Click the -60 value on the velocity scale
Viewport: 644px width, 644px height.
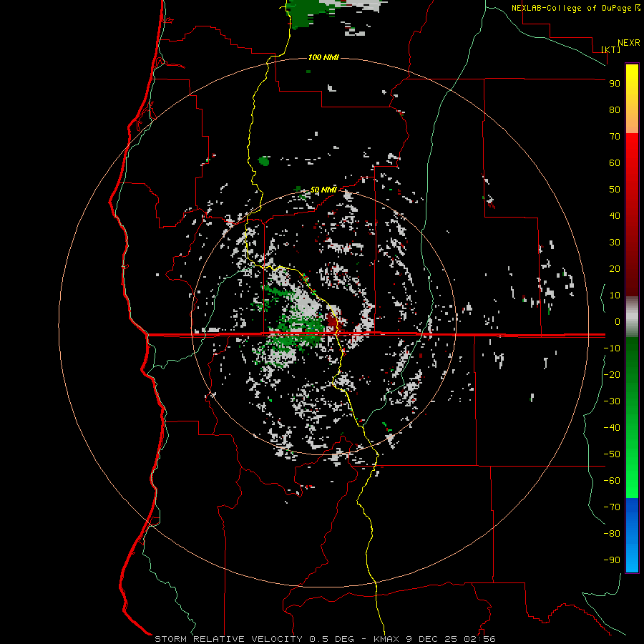[x=612, y=481]
